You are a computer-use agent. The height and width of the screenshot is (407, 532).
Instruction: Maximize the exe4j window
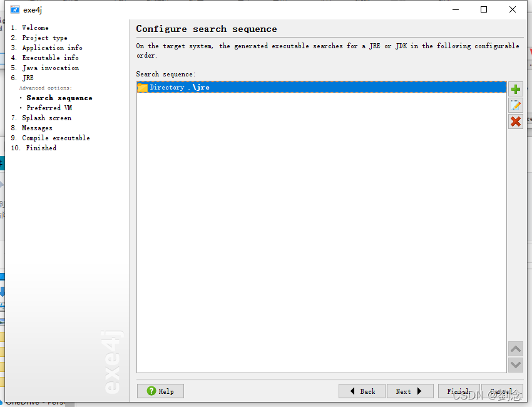click(484, 9)
